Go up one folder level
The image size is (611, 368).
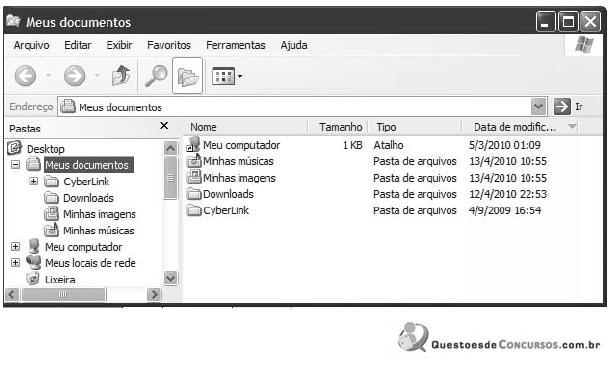(121, 75)
